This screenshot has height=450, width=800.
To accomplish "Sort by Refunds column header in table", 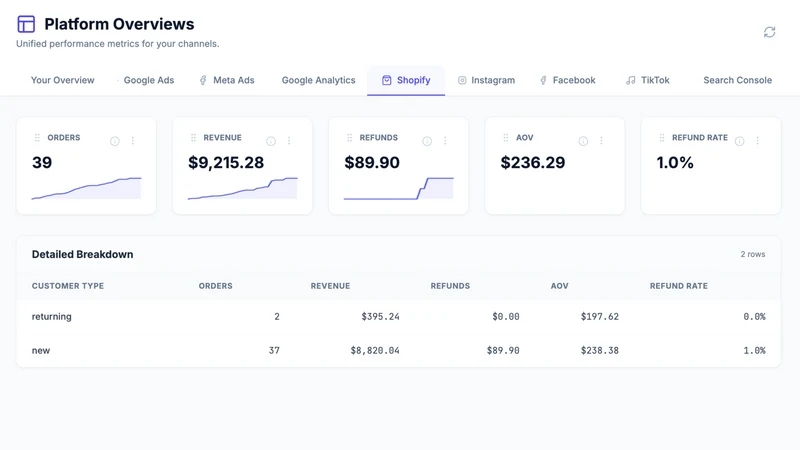I will 450,286.
